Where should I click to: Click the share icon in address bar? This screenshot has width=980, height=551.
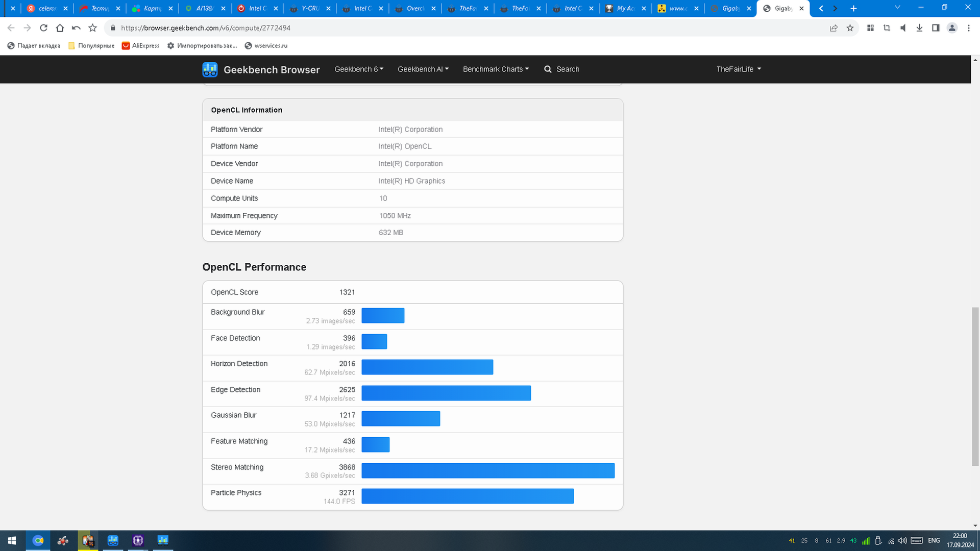pyautogui.click(x=834, y=28)
